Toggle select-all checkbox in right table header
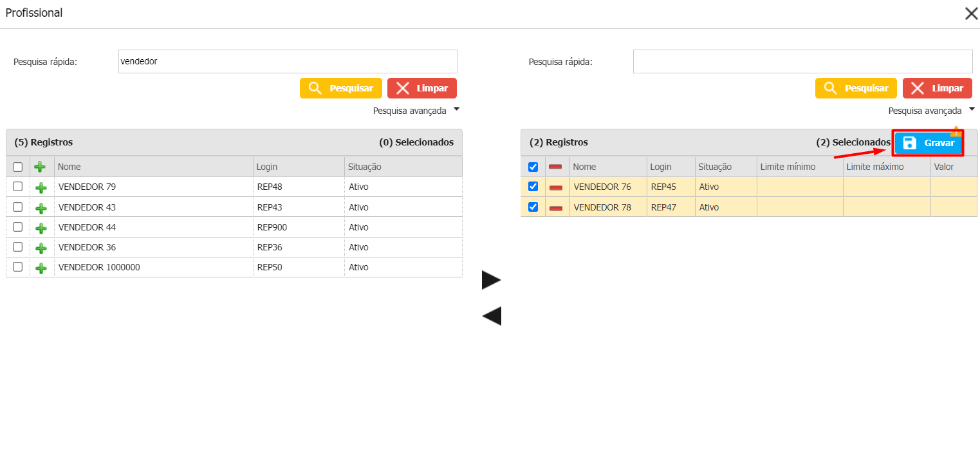 click(x=533, y=167)
